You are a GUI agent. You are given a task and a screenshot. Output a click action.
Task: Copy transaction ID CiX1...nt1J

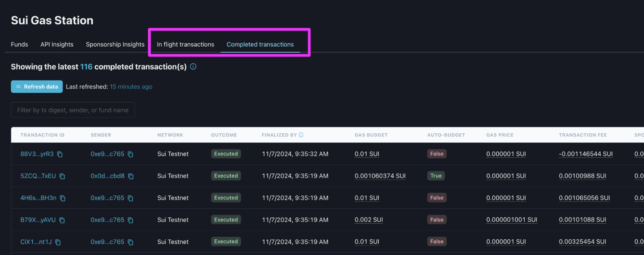(58, 242)
